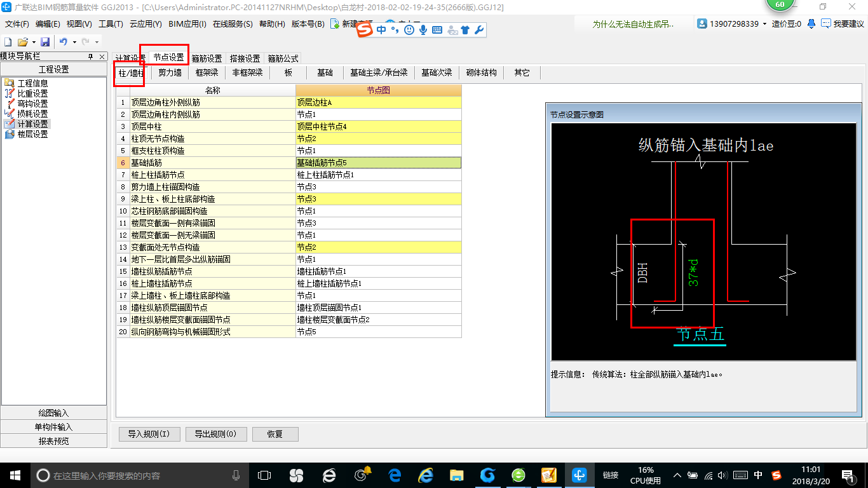Viewport: 868px width, 488px height.
Task: Click the Sogou microphone voice input icon
Action: pyautogui.click(x=423, y=30)
